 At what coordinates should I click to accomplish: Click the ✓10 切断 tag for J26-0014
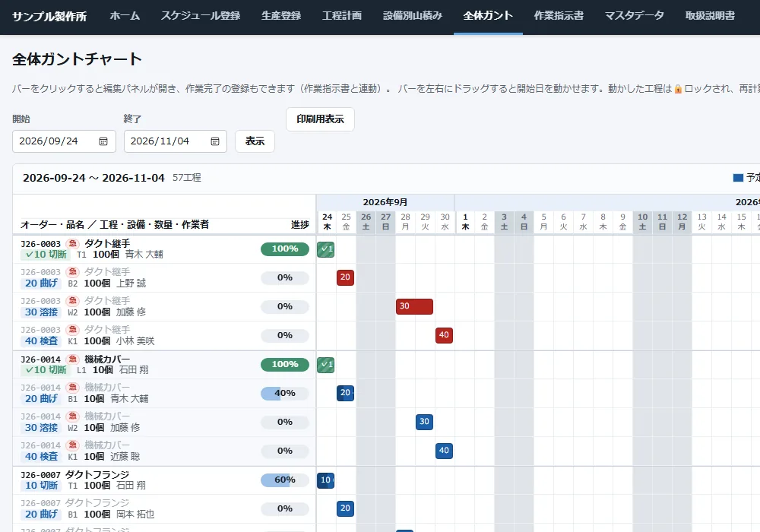click(46, 370)
